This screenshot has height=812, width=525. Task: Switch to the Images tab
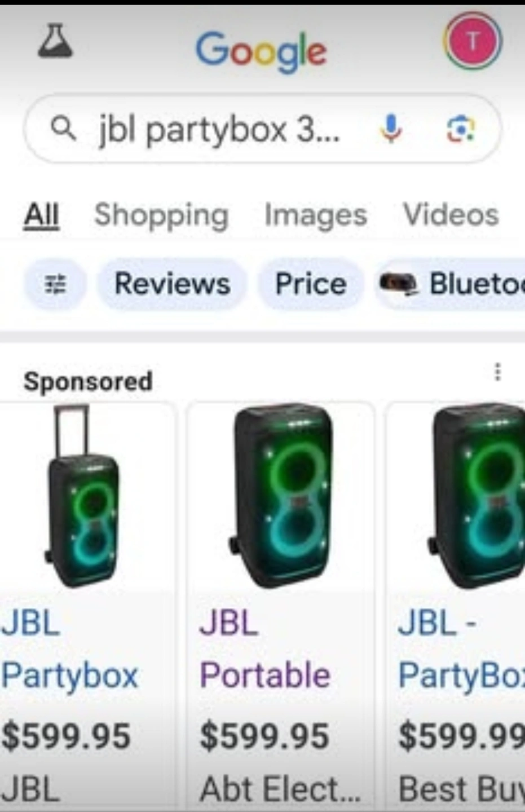tap(316, 215)
